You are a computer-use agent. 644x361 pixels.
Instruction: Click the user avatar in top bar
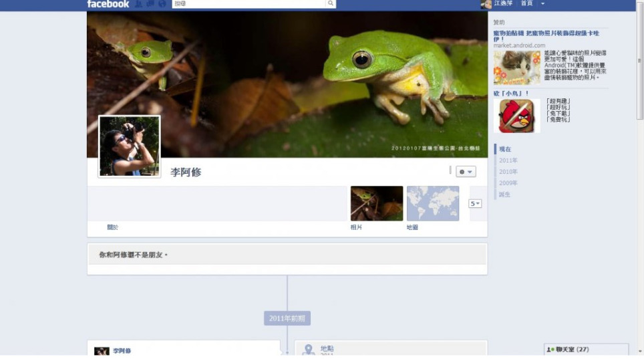(486, 4)
